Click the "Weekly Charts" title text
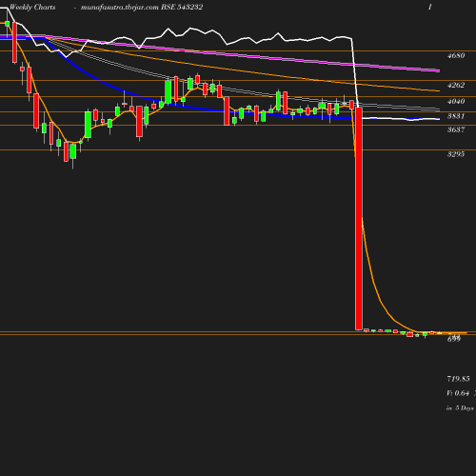 [x=32, y=7]
